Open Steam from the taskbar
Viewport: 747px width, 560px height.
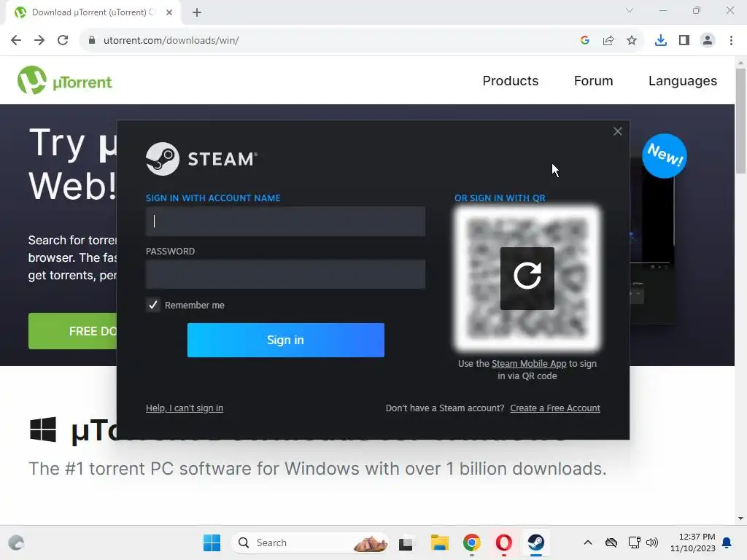(x=536, y=542)
